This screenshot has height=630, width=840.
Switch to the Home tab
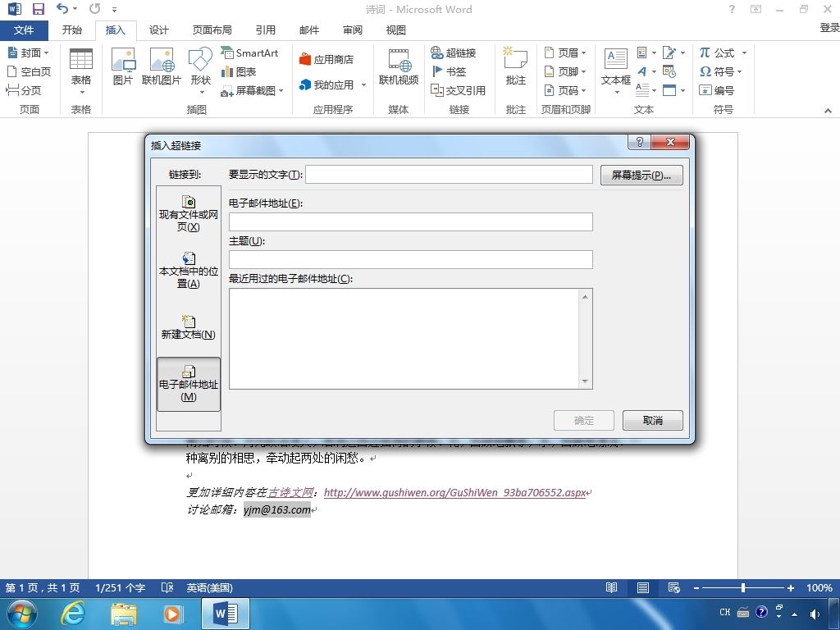coord(72,30)
